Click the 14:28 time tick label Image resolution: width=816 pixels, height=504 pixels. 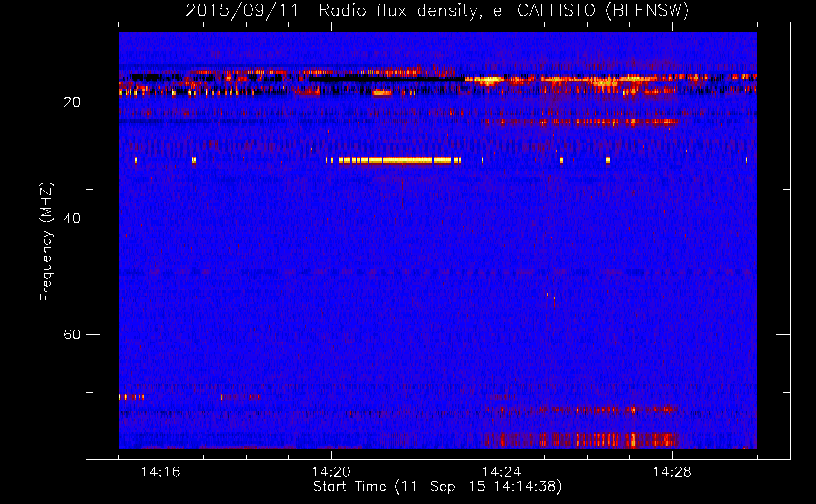click(672, 472)
